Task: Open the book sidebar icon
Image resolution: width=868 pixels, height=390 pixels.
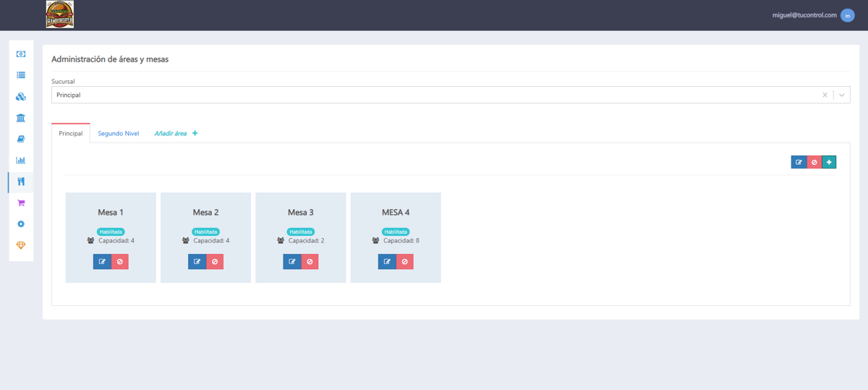Action: pyautogui.click(x=21, y=139)
